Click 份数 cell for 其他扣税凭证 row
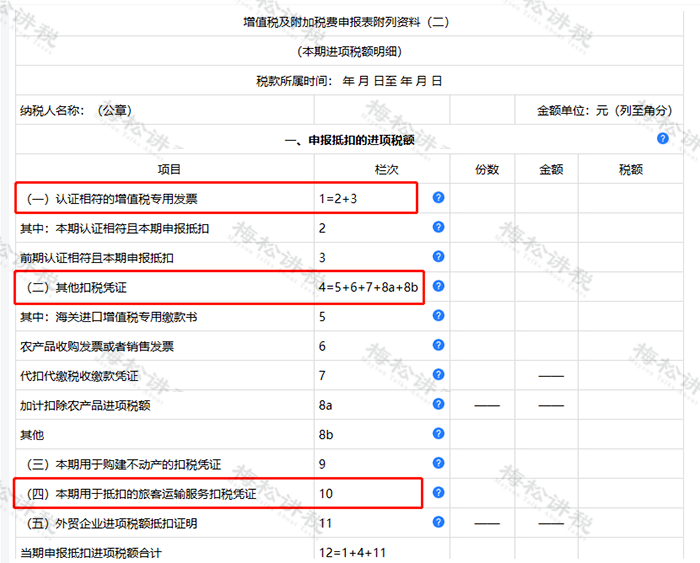 [482, 287]
